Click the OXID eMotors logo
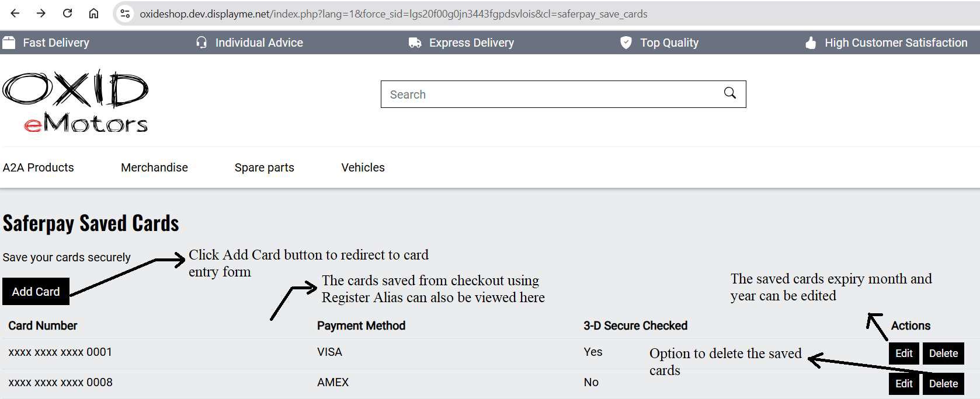Image resolution: width=980 pixels, height=399 pixels. click(x=75, y=101)
